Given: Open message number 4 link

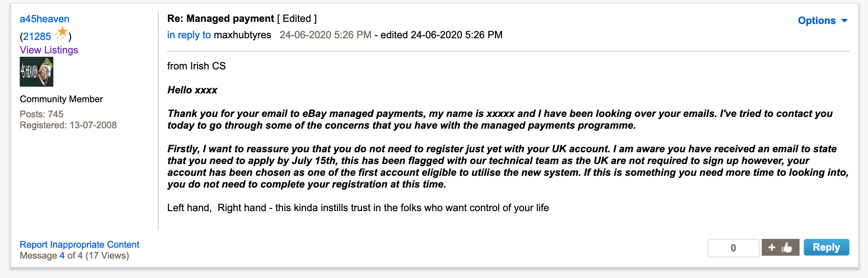Looking at the screenshot, I should pyautogui.click(x=62, y=255).
